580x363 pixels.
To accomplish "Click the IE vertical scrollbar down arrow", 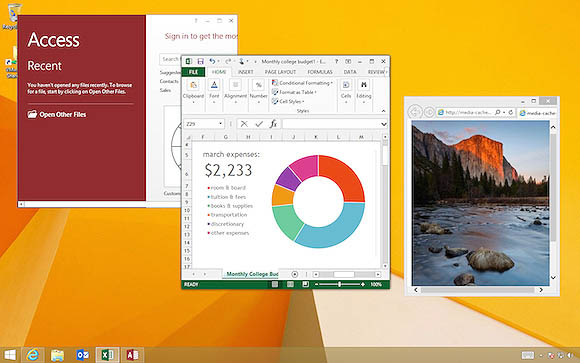I will pos(553,277).
